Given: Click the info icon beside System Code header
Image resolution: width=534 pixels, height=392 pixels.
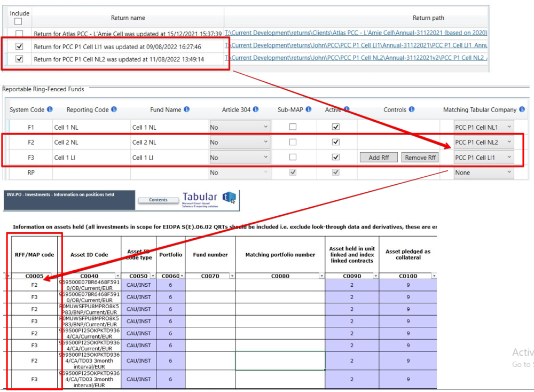Looking at the screenshot, I should point(49,109).
